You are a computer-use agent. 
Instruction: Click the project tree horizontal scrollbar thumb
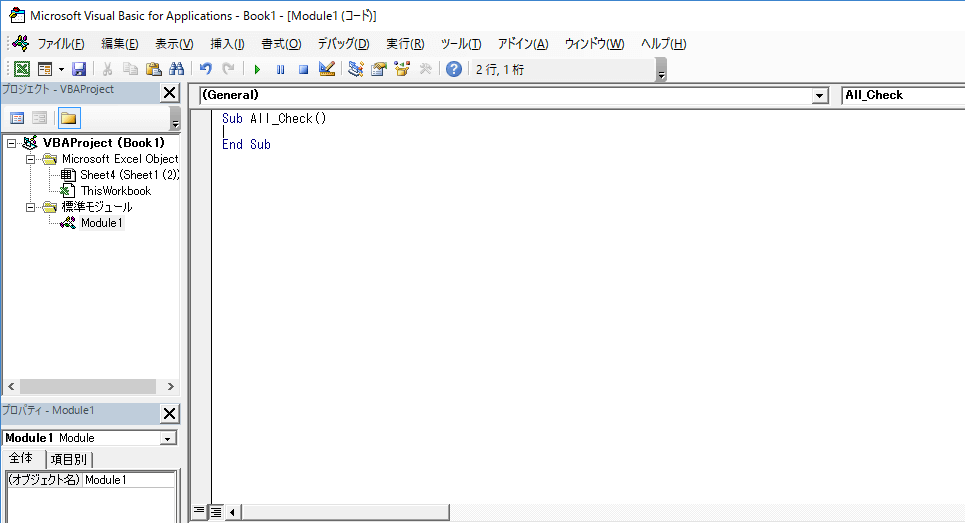click(x=87, y=386)
